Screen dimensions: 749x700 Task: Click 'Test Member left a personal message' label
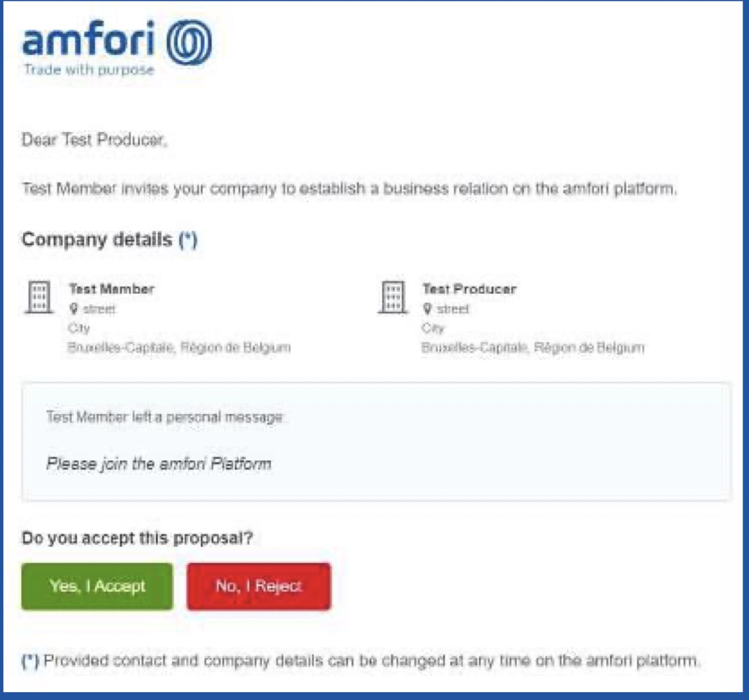click(164, 417)
